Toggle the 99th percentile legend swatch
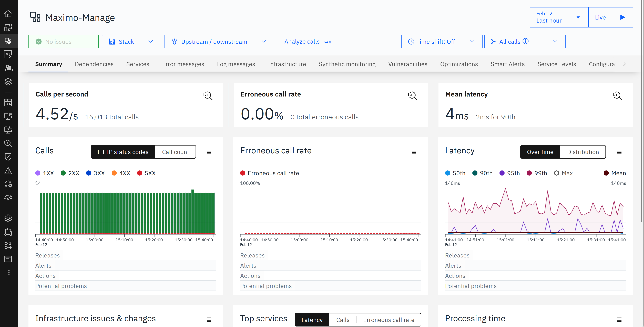644x327 pixels. point(529,173)
